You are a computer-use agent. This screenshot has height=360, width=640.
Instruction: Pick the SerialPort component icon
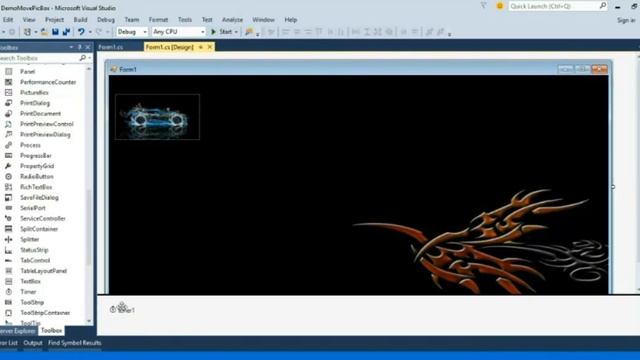point(9,208)
